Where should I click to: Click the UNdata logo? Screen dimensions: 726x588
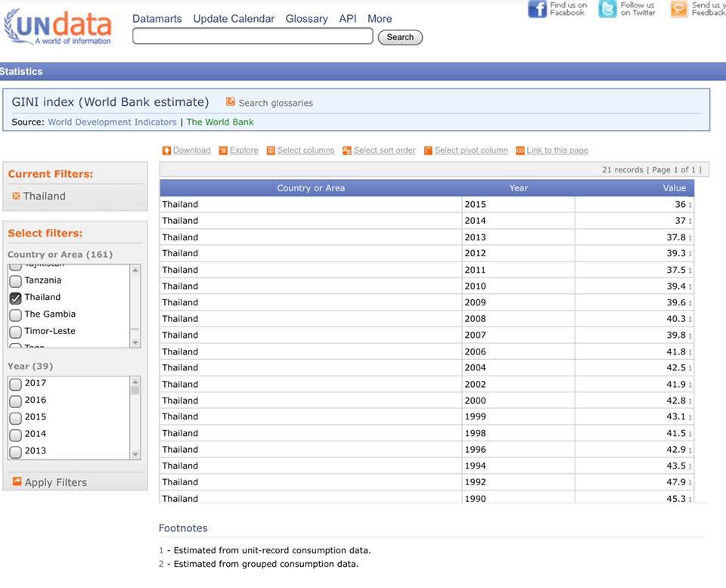tap(57, 26)
